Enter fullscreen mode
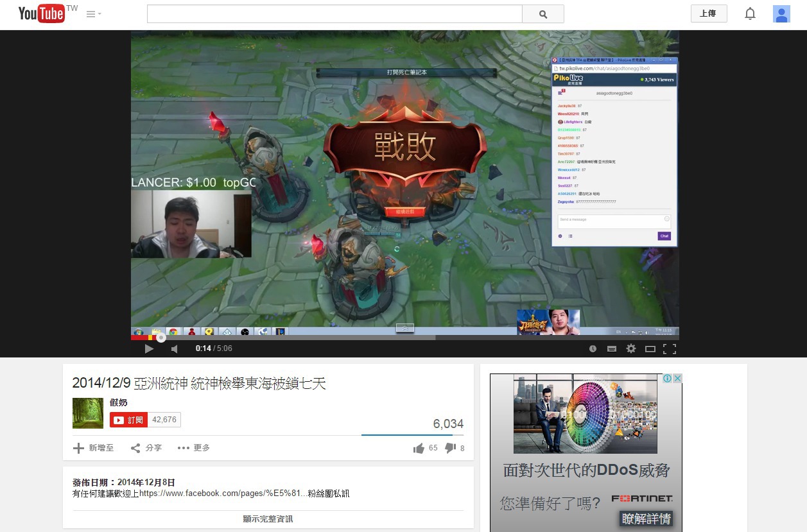The height and width of the screenshot is (532, 807). tap(670, 348)
